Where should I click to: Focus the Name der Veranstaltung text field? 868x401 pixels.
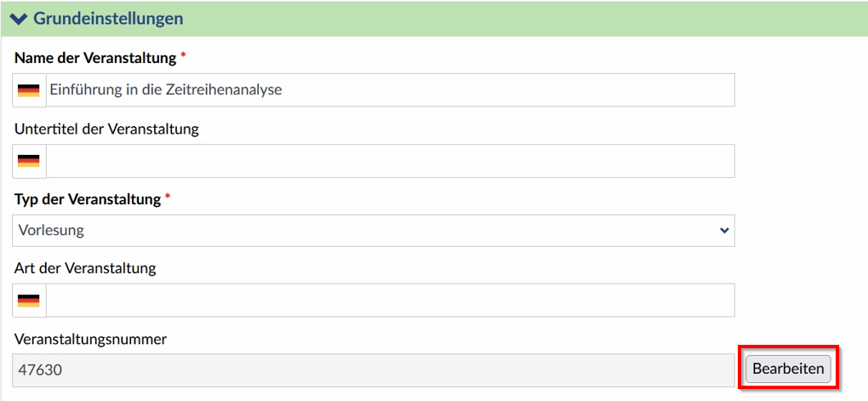(391, 89)
